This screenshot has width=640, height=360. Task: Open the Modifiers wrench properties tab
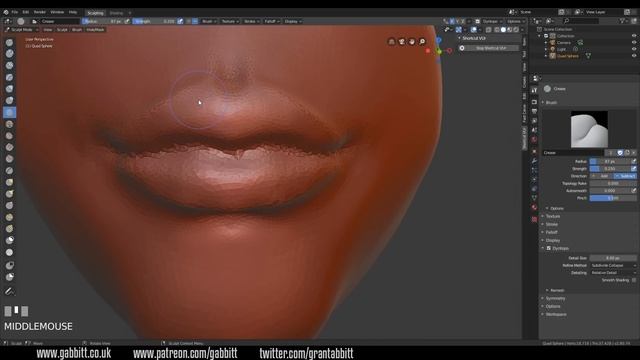pos(534,160)
